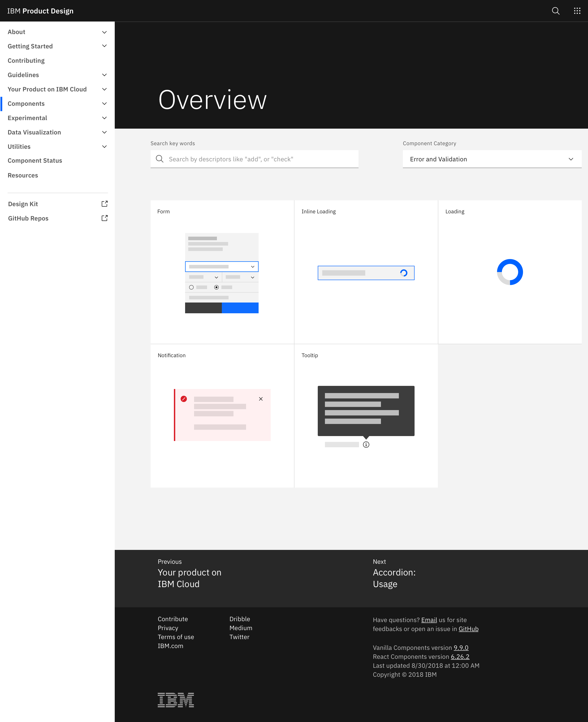Screen dimensions: 588x722
Task: Open Contributing in sidebar
Action: (x=26, y=61)
